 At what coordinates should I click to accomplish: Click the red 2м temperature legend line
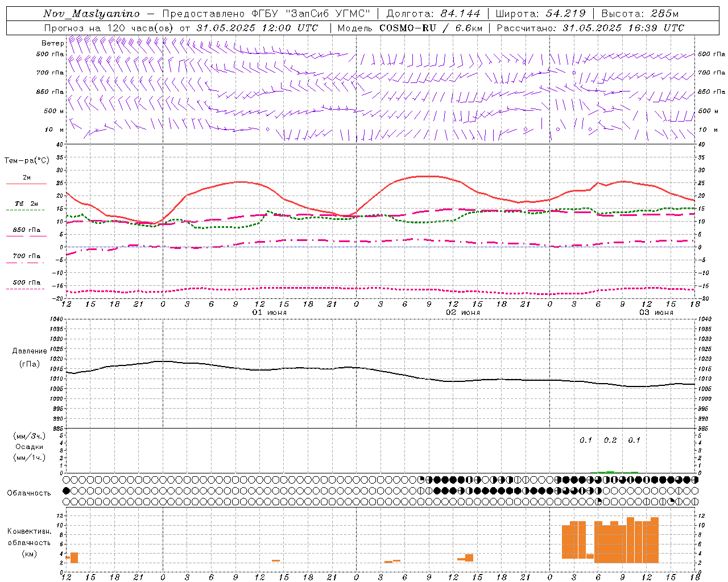(x=26, y=184)
